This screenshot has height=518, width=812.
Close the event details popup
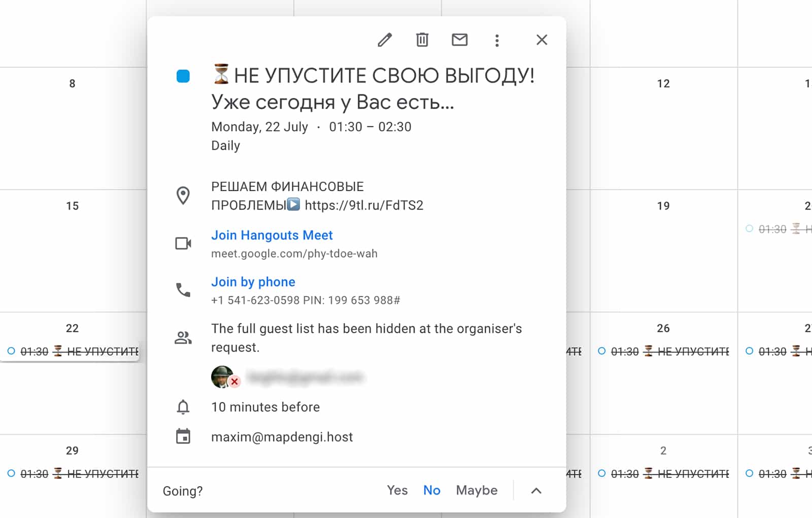(x=542, y=40)
